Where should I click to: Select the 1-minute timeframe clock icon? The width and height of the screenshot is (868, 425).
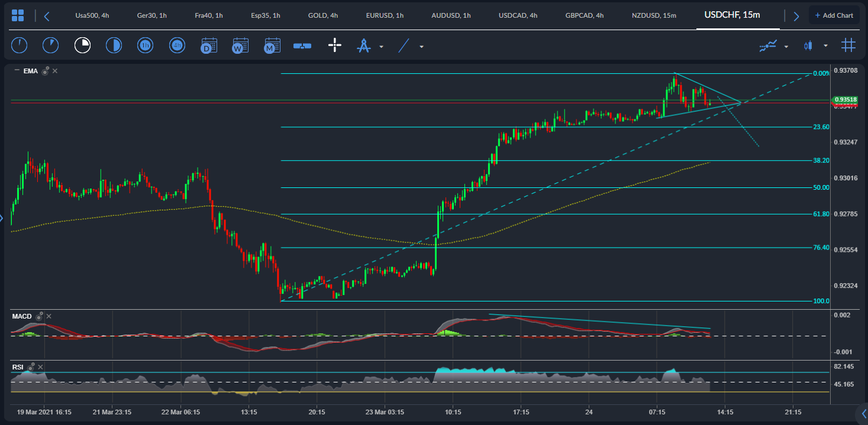(19, 45)
